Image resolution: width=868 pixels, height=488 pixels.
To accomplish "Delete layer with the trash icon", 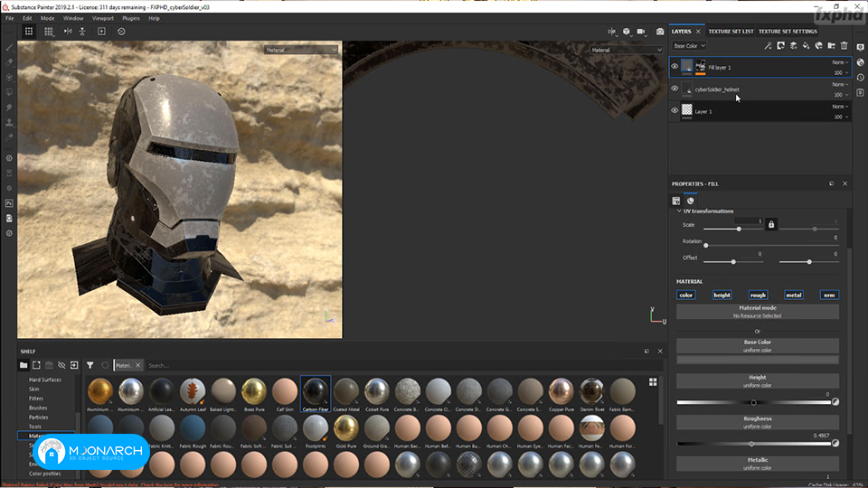I will point(844,46).
